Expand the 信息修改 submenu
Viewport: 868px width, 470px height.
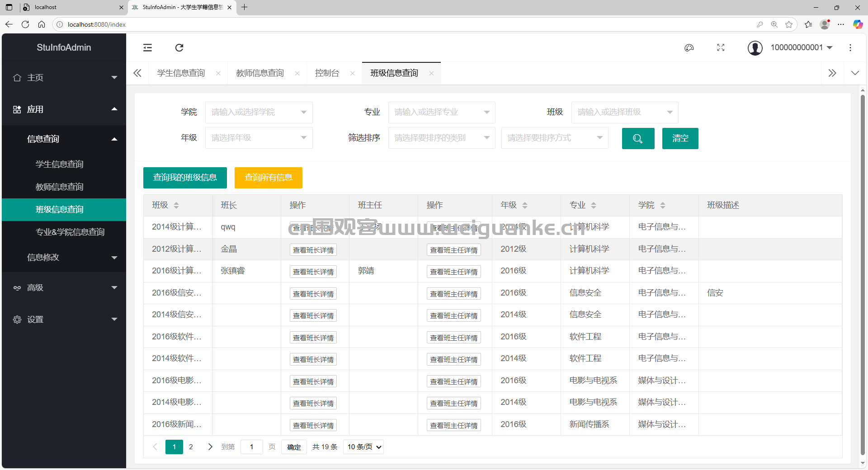64,257
